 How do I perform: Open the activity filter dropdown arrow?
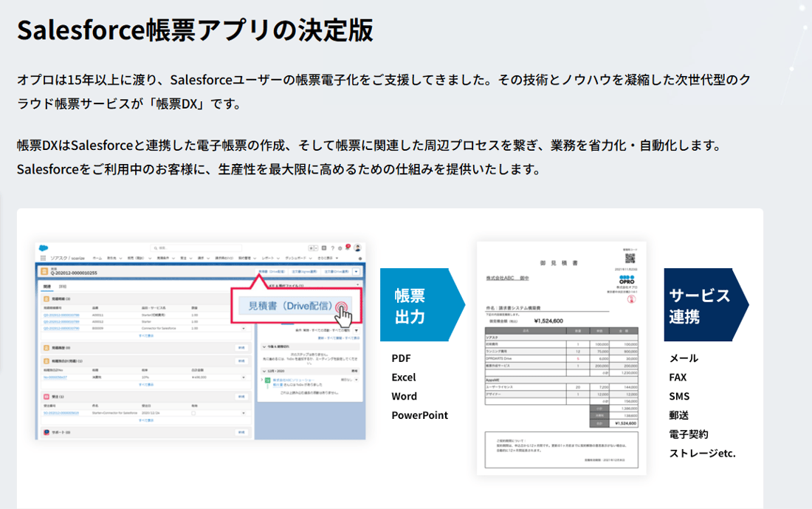[357, 330]
